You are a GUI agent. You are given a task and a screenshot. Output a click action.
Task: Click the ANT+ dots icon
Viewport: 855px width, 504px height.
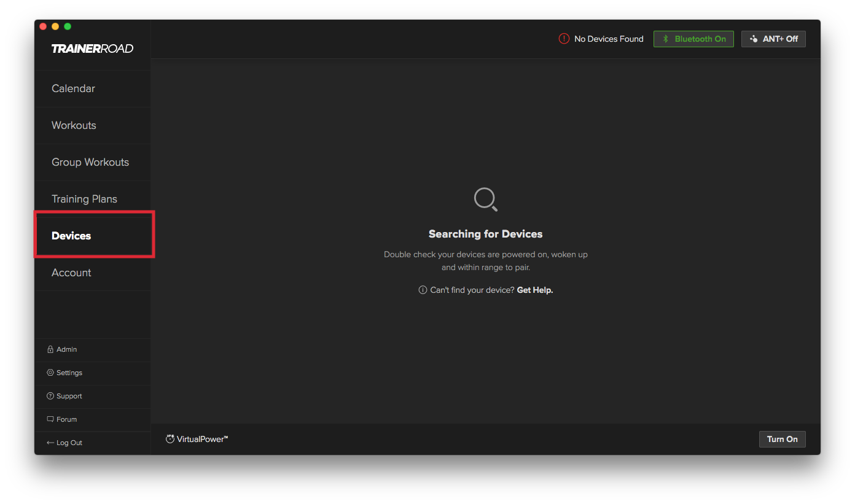click(754, 39)
